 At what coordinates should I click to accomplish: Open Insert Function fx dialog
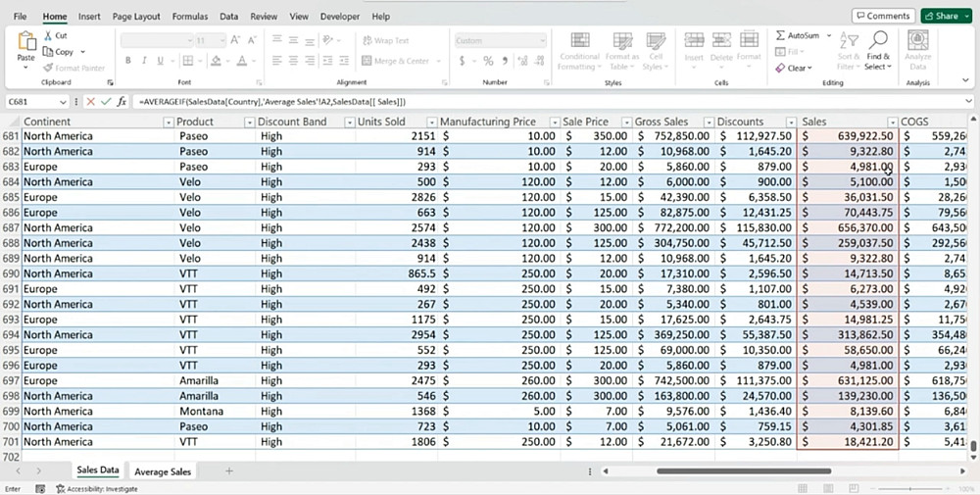[x=122, y=102]
